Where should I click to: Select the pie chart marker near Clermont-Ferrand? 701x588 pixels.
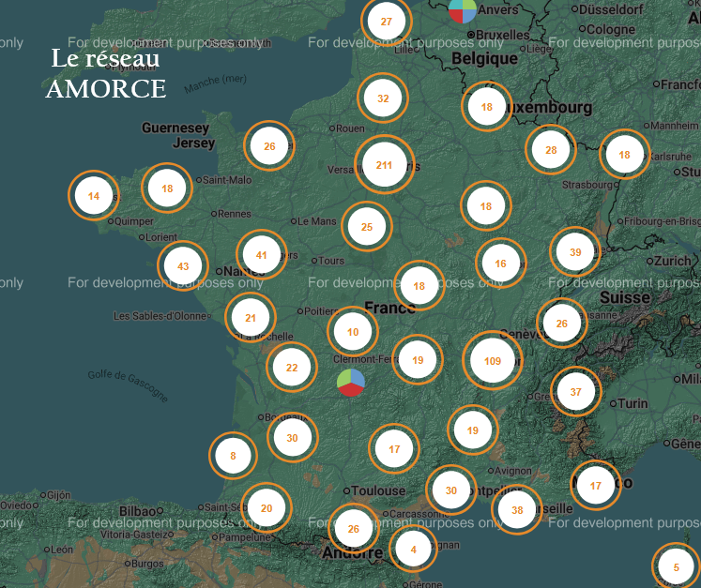351,383
